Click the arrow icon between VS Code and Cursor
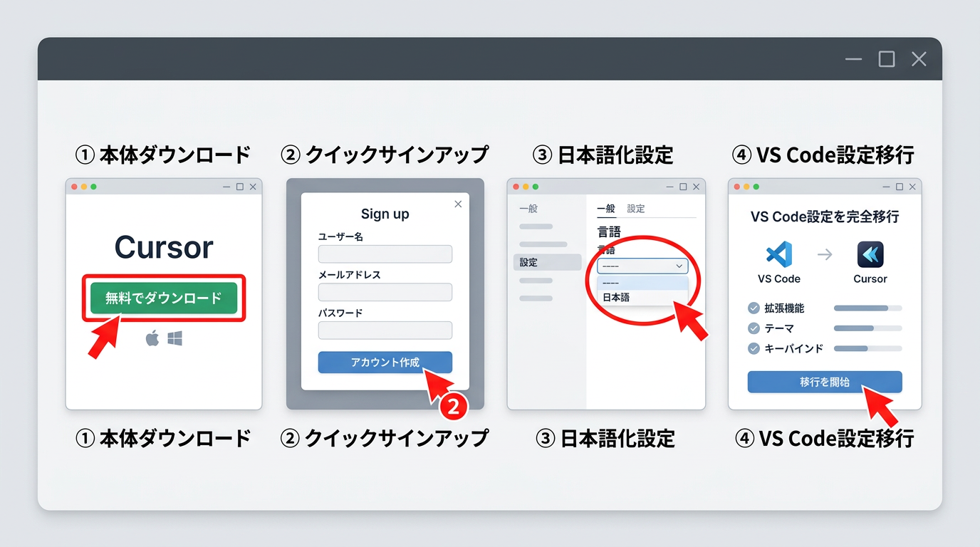Screen dimensions: 980x547 825,252
